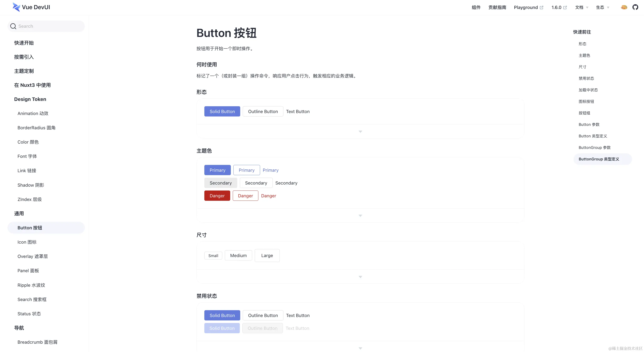
Task: Click the Outline Button in the 形态 demo
Action: coord(263,111)
